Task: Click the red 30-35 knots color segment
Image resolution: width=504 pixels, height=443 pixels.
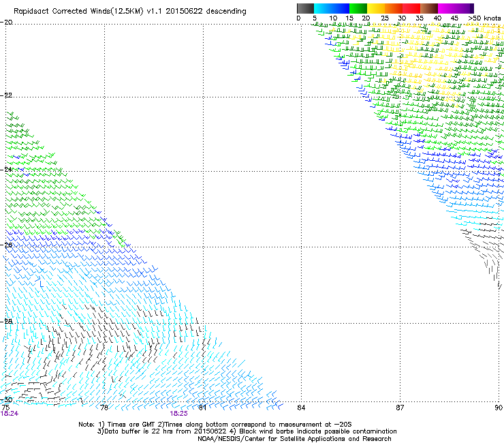Action: point(411,8)
